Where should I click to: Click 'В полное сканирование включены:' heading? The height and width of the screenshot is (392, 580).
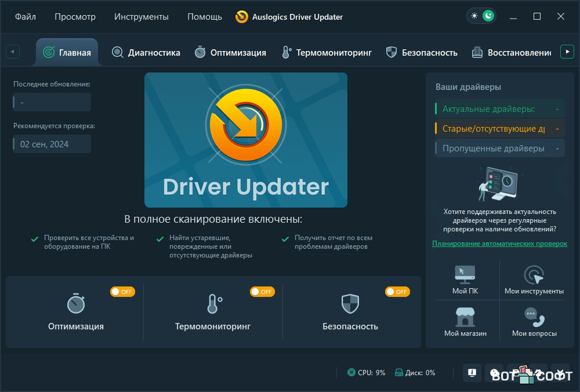coord(213,219)
